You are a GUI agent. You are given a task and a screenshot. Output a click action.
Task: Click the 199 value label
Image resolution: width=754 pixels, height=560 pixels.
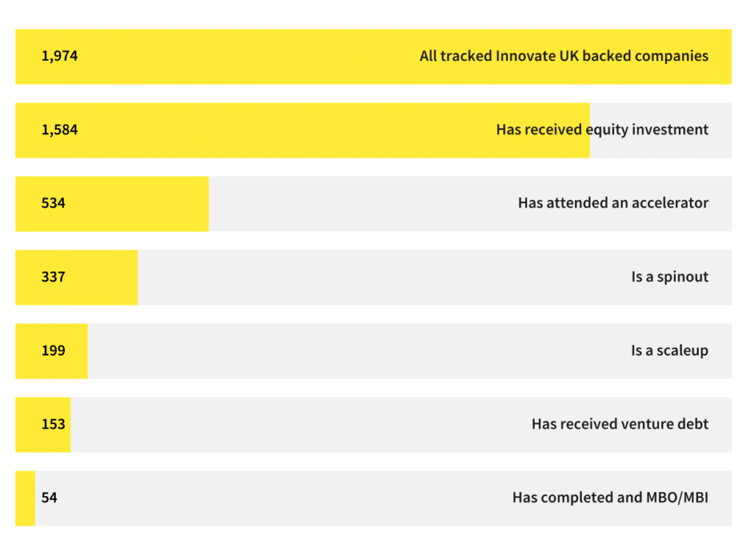[x=53, y=350]
